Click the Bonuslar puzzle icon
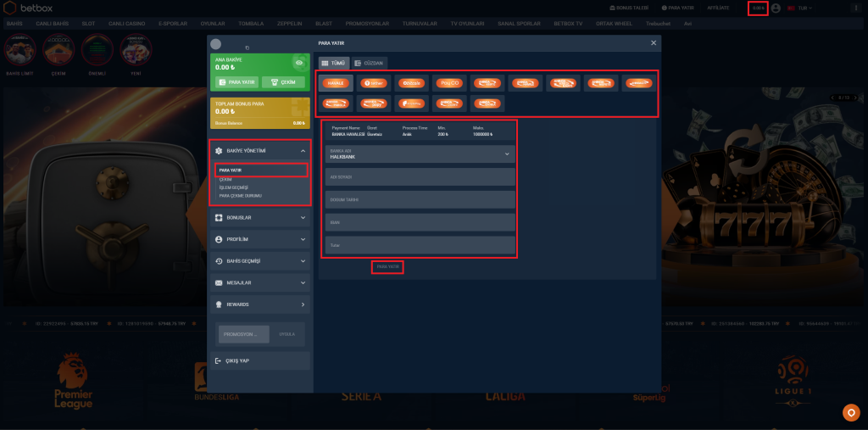This screenshot has height=430, width=868. click(219, 218)
